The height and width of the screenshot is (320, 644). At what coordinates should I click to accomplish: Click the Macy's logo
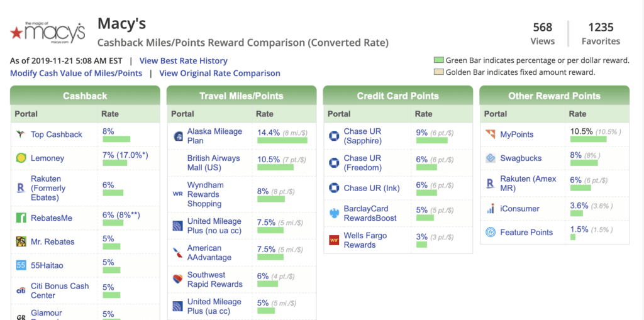[47, 32]
